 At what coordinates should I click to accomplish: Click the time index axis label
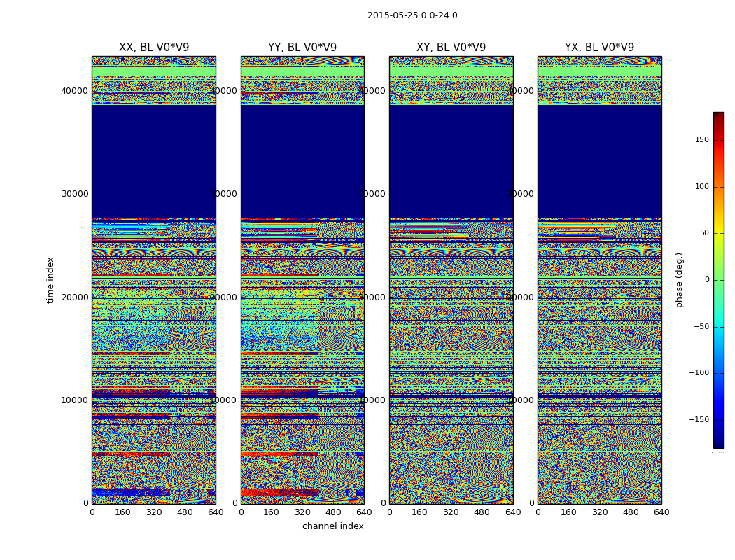50,280
